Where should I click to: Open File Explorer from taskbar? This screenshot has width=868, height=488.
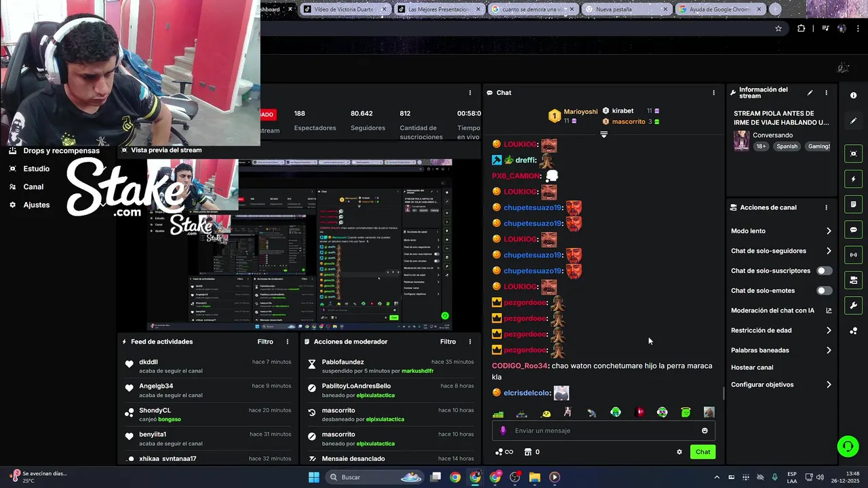534,477
